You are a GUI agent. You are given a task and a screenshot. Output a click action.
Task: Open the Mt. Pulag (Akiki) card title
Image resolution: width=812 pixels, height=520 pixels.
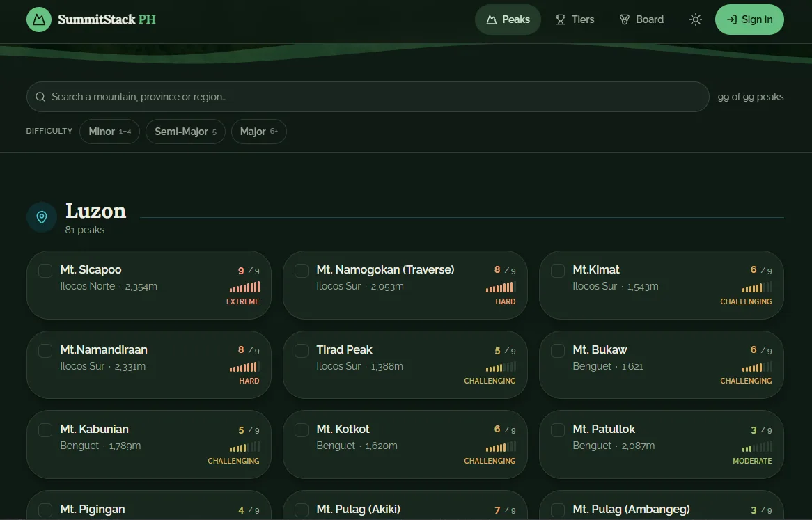(x=359, y=509)
